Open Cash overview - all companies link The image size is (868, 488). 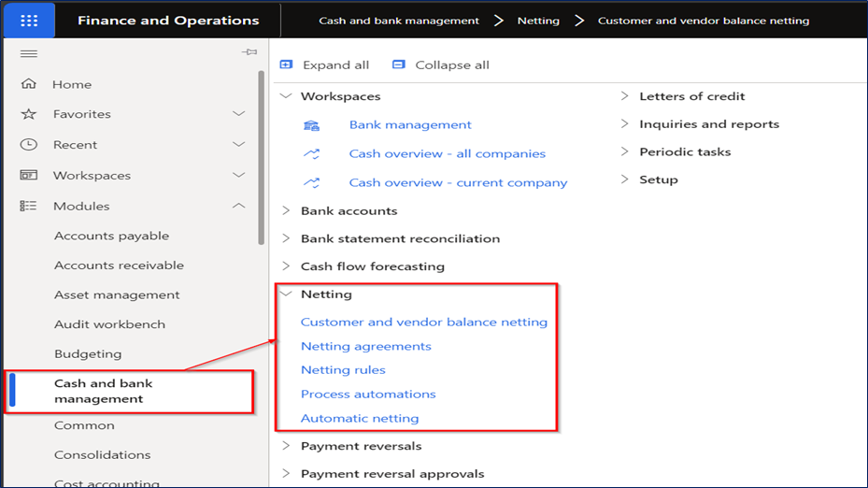point(448,153)
